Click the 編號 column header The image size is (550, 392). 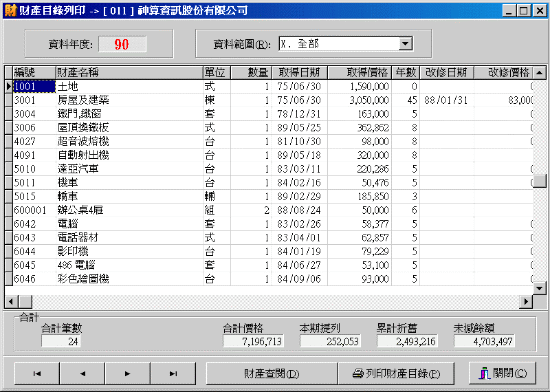(x=34, y=73)
